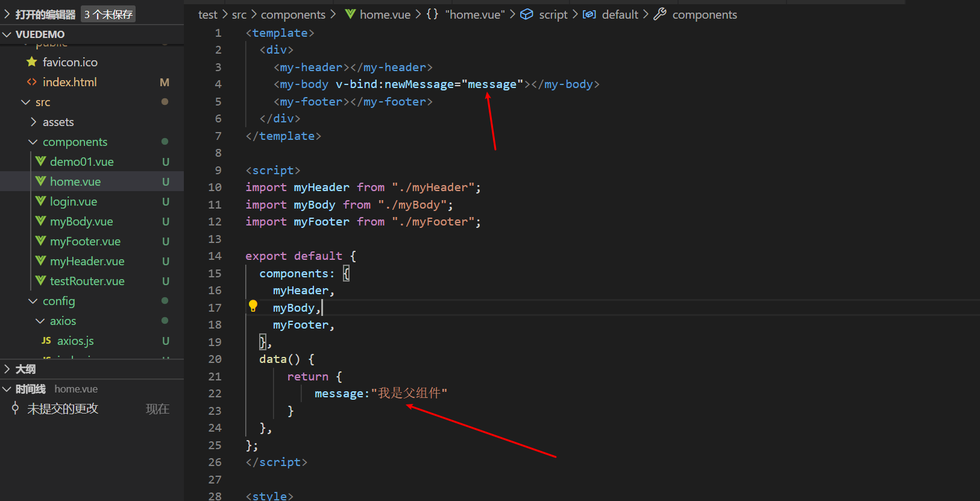
Task: Open the index.html file in the explorer
Action: (69, 82)
